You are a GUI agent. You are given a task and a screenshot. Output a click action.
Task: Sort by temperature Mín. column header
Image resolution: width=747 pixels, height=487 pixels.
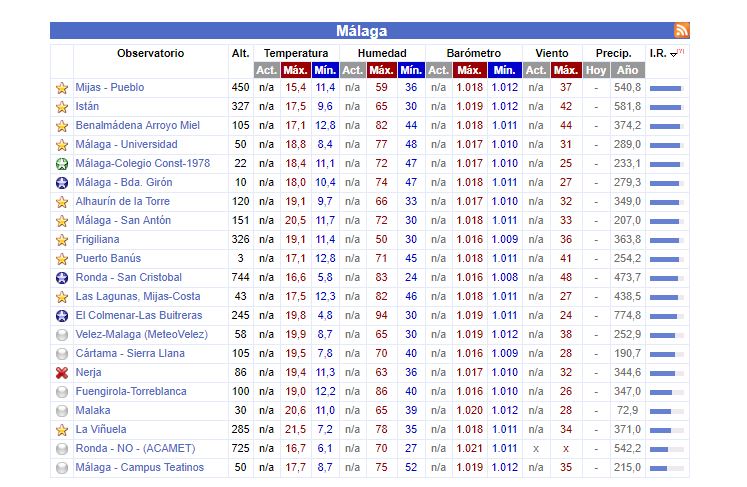[x=325, y=70]
